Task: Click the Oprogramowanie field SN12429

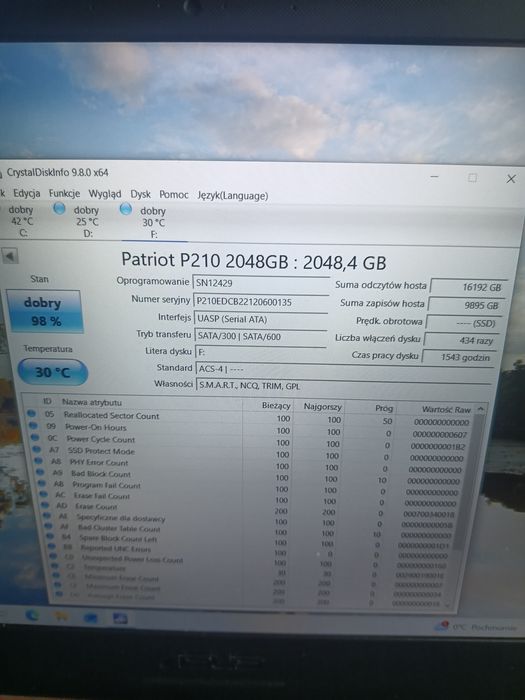Action: [261, 283]
